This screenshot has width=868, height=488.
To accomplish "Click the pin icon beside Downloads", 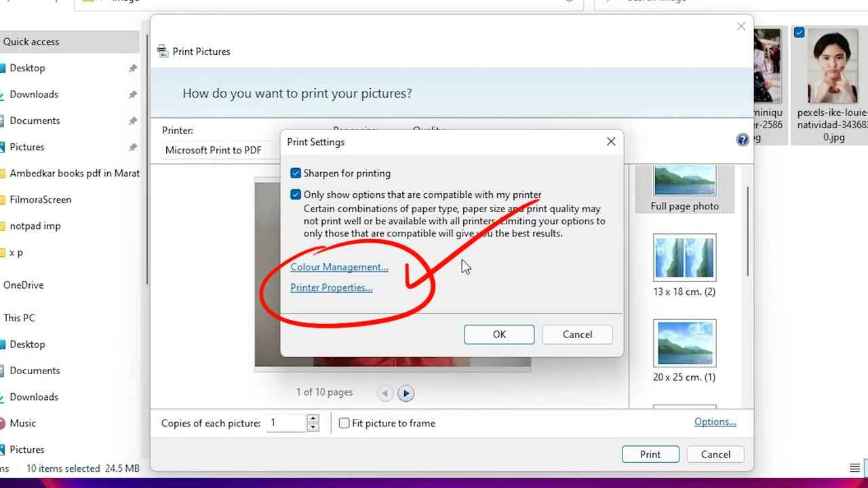I will pyautogui.click(x=133, y=95).
